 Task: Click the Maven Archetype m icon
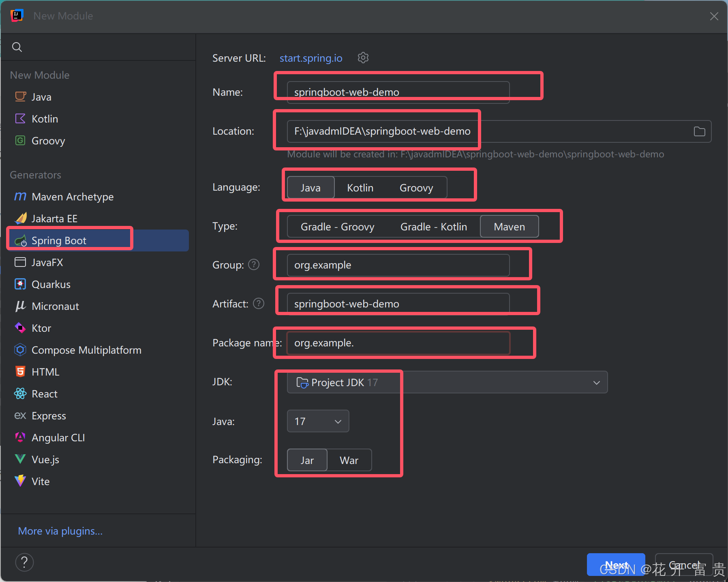pyautogui.click(x=20, y=196)
